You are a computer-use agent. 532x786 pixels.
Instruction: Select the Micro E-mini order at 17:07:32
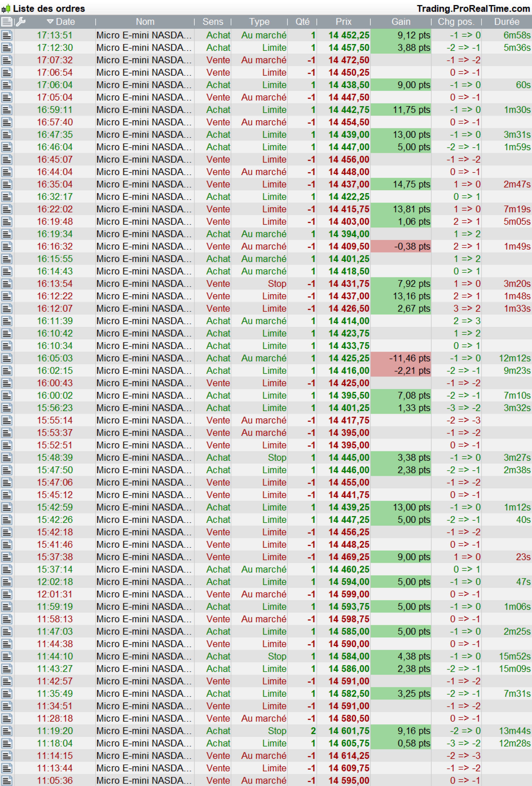[x=144, y=60]
